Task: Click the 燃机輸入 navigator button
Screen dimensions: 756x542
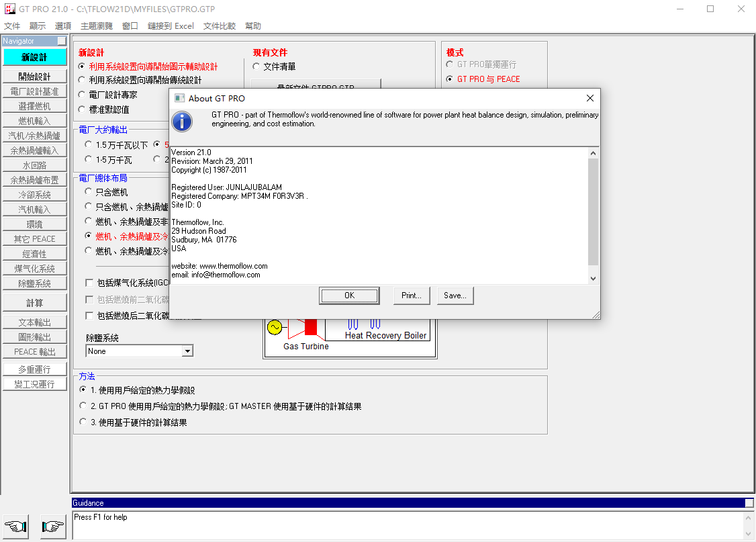Action: point(35,120)
